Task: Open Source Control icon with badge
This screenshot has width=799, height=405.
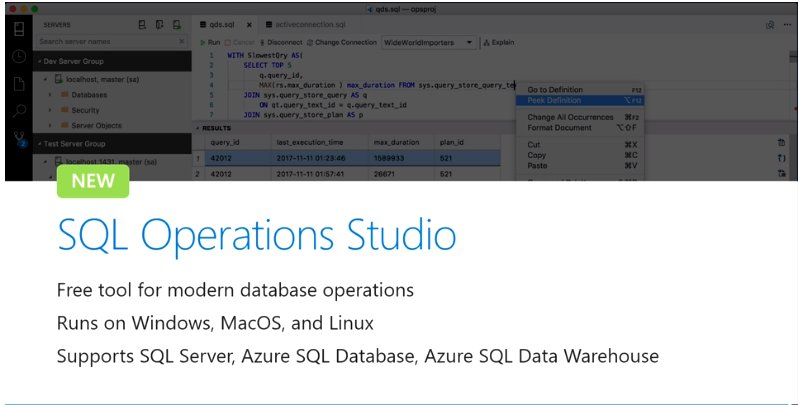Action: click(x=19, y=139)
